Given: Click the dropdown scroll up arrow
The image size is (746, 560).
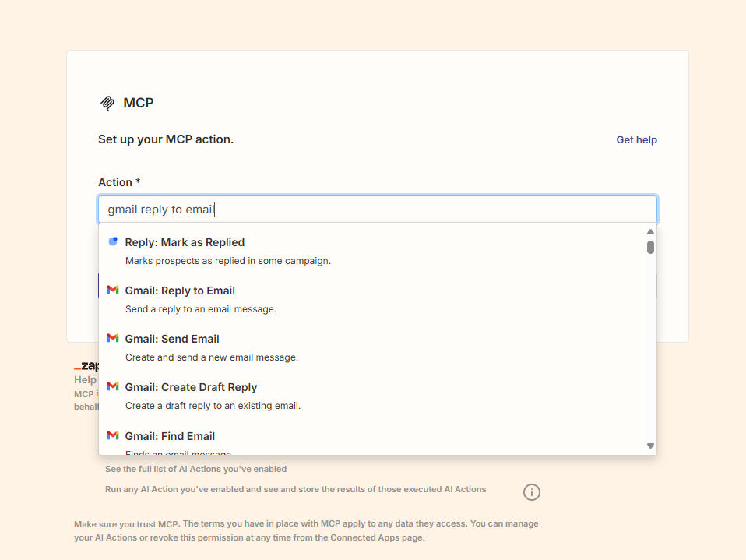Looking at the screenshot, I should 650,231.
